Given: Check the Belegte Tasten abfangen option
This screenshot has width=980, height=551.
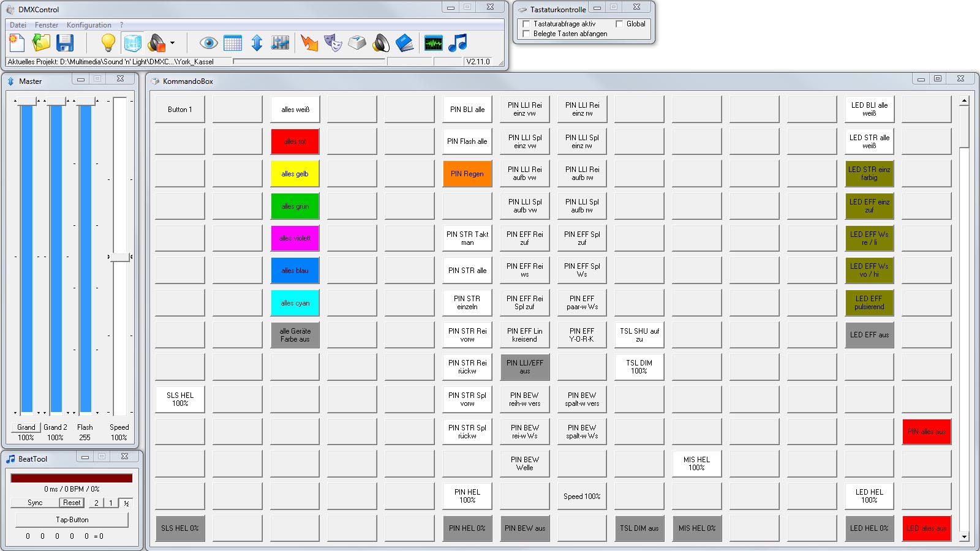Looking at the screenshot, I should [x=526, y=34].
